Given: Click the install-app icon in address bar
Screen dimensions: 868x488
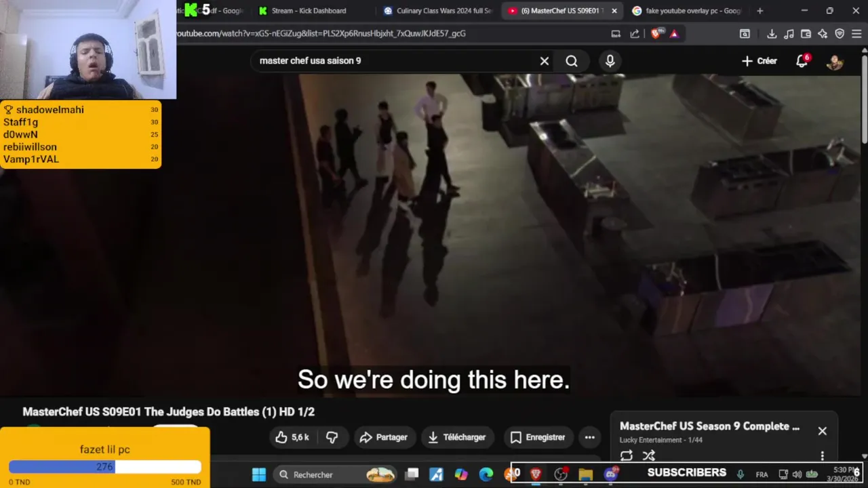Looking at the screenshot, I should pyautogui.click(x=616, y=34).
